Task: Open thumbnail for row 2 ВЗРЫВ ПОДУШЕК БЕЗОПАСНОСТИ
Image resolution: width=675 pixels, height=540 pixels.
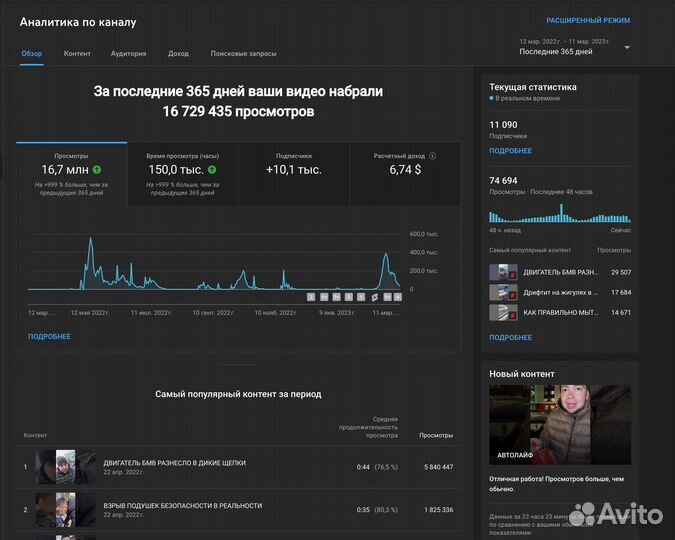Action: tap(65, 510)
